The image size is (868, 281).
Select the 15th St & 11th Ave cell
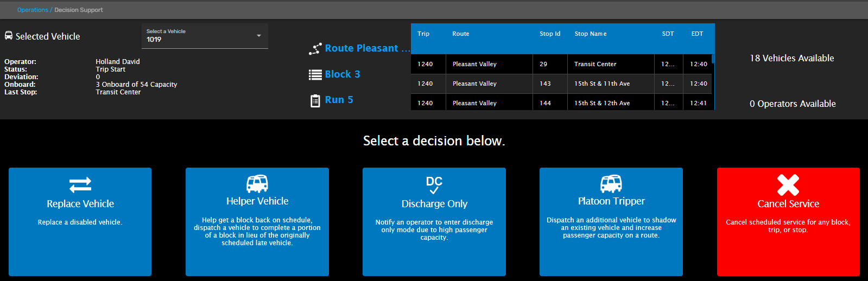tap(611, 84)
